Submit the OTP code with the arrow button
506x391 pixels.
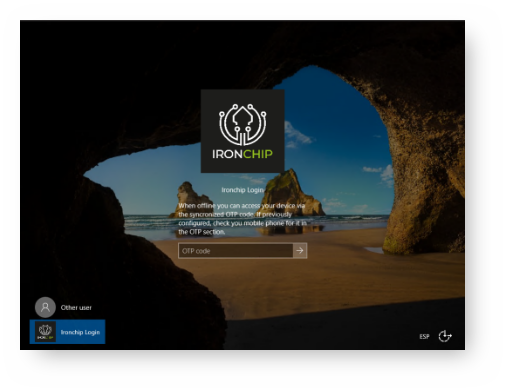[x=300, y=251]
